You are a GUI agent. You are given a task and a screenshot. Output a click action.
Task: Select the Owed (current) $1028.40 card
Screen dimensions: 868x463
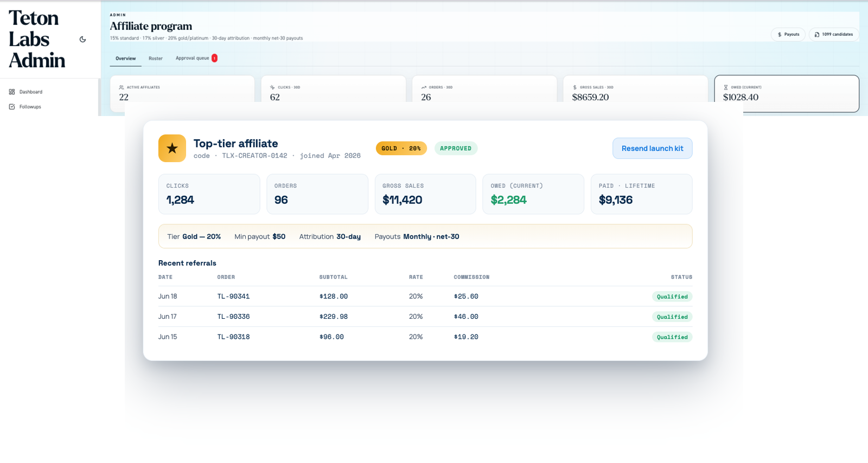click(787, 94)
